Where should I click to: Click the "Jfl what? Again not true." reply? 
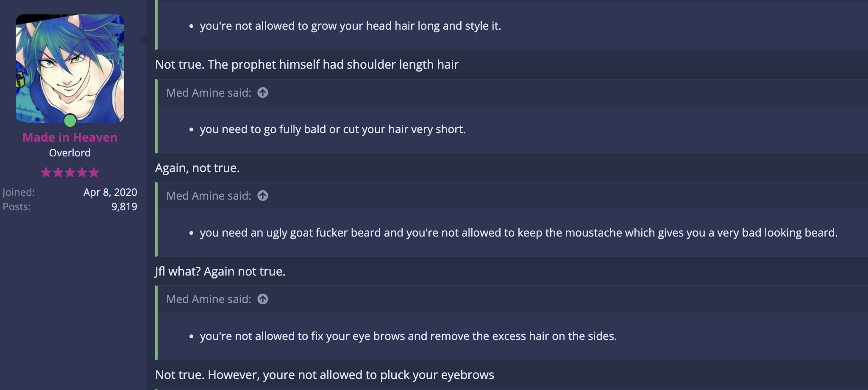click(x=220, y=271)
